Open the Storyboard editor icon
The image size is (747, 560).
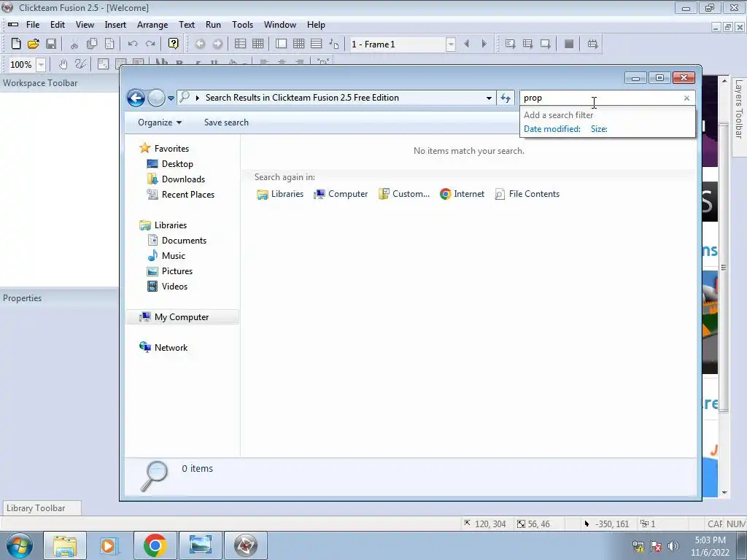240,44
